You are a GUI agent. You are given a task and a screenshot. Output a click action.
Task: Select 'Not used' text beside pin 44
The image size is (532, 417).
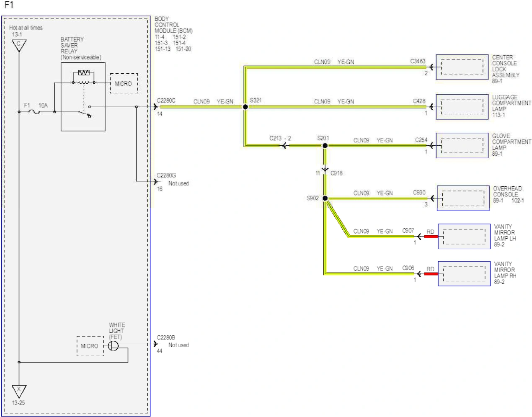click(178, 345)
